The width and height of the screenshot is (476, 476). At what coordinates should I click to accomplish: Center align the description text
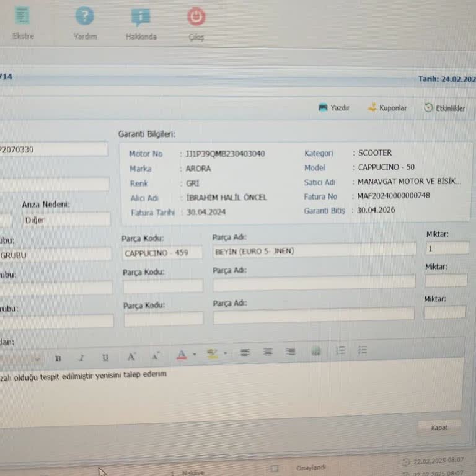click(268, 352)
